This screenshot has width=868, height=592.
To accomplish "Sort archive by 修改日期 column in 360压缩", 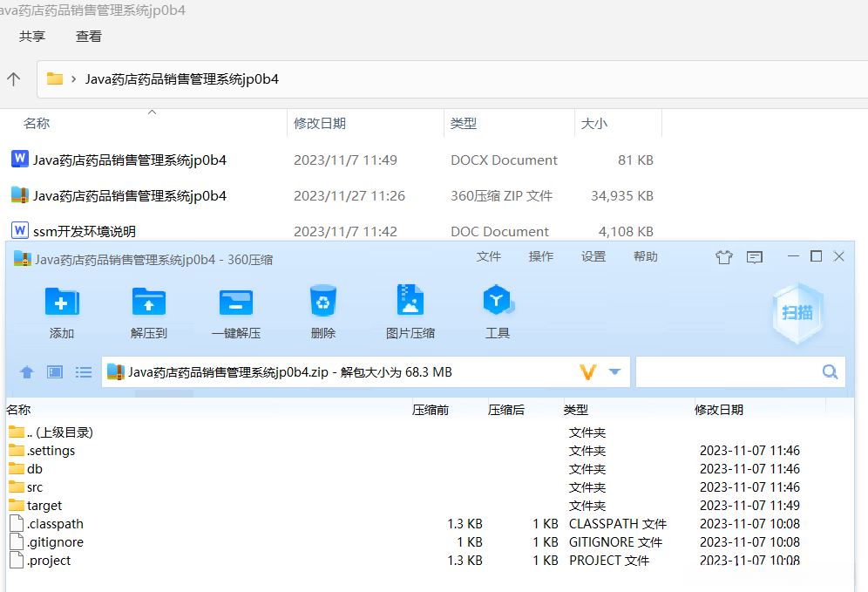I will click(x=718, y=410).
